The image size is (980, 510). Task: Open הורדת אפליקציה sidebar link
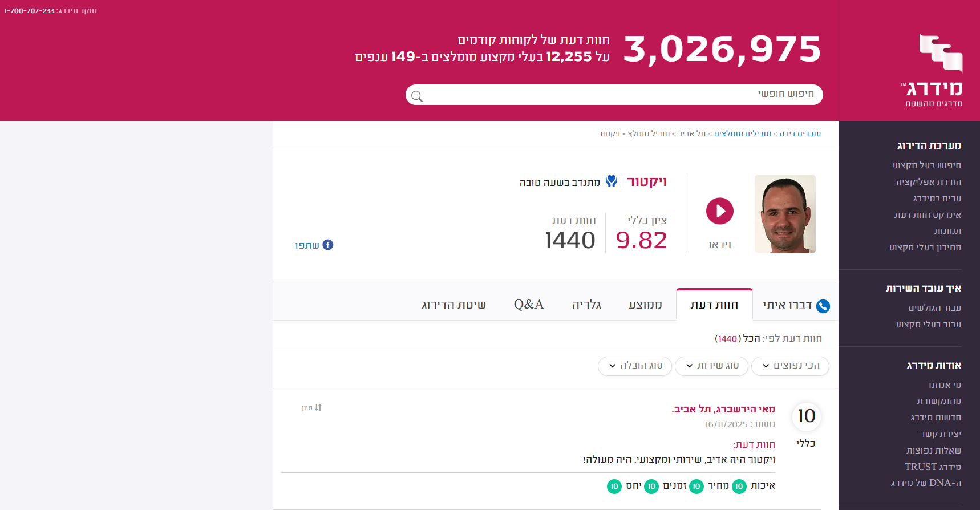(929, 182)
